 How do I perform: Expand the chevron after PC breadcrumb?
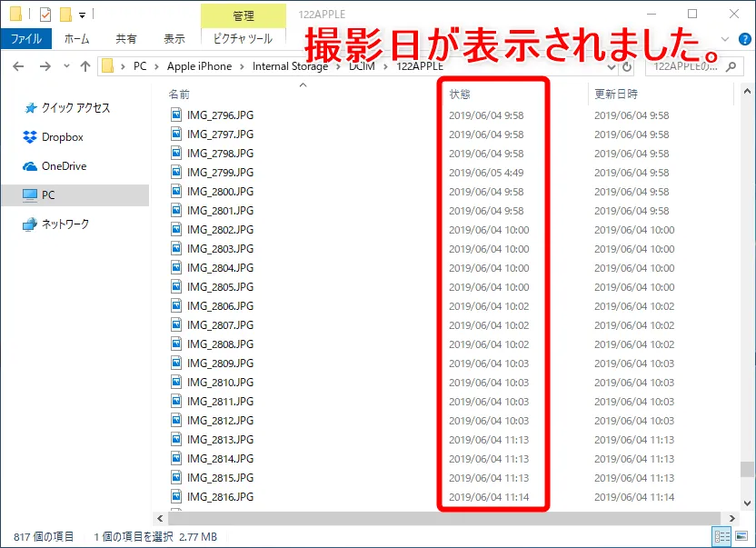pos(156,66)
